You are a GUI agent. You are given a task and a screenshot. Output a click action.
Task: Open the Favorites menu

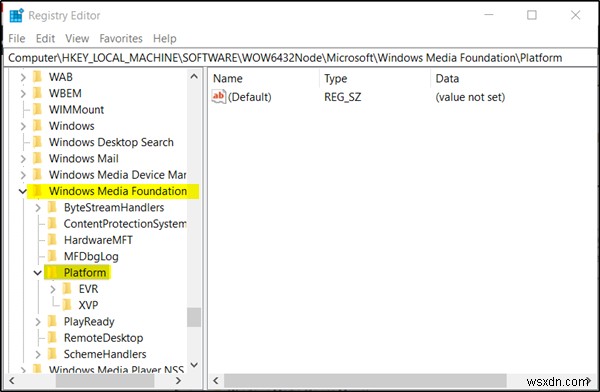click(121, 38)
